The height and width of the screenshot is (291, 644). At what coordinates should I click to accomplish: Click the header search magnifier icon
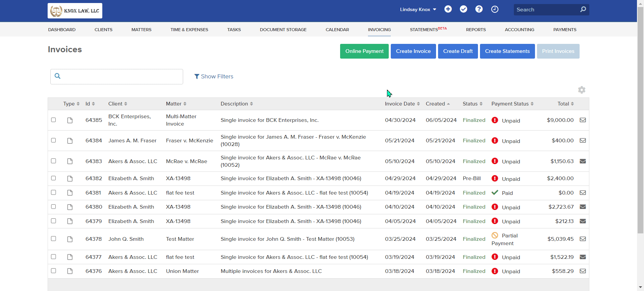pos(583,9)
